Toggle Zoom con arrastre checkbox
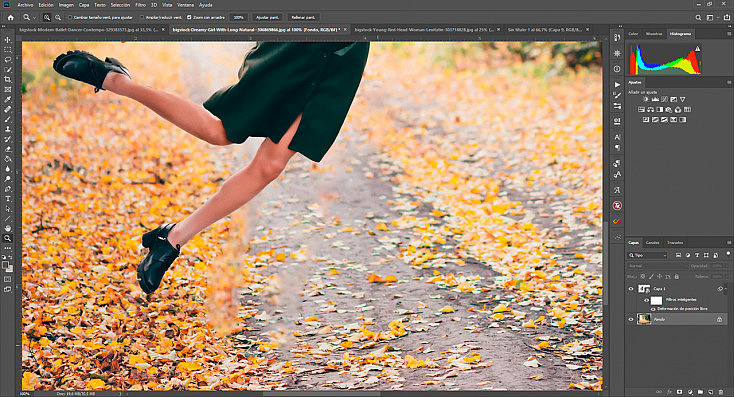The image size is (734, 397). (189, 17)
